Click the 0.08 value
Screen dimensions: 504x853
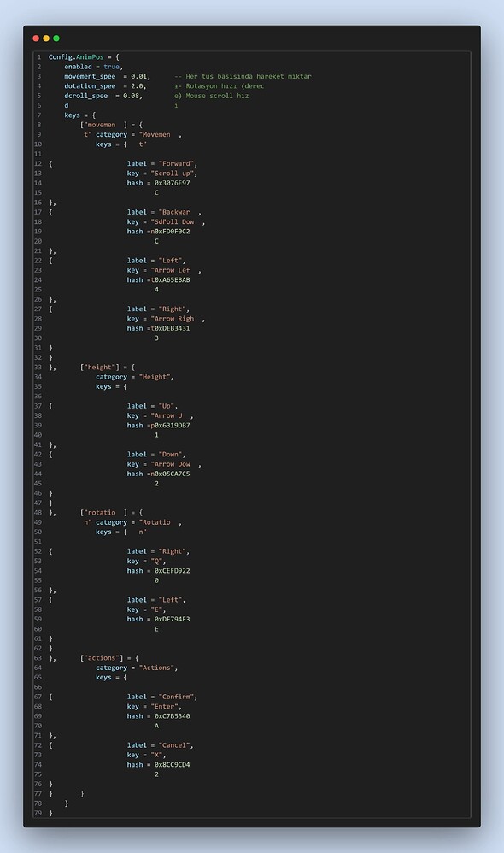click(x=131, y=96)
